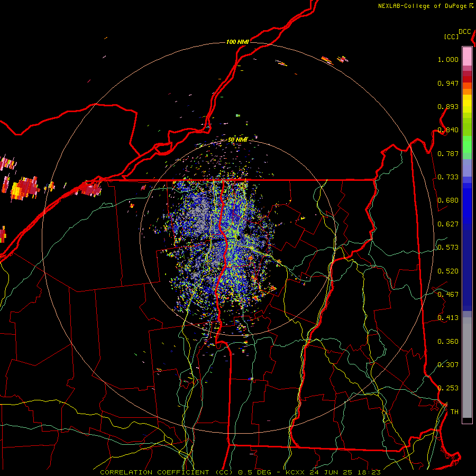Select the 0.893 legend value

click(448, 106)
